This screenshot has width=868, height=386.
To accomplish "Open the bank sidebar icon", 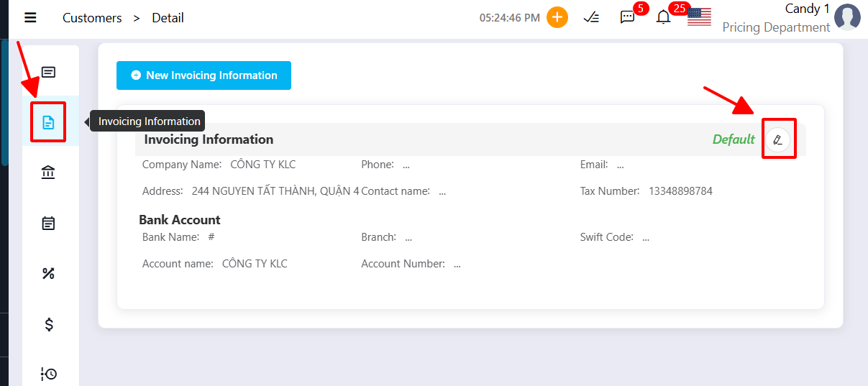I will coord(48,173).
